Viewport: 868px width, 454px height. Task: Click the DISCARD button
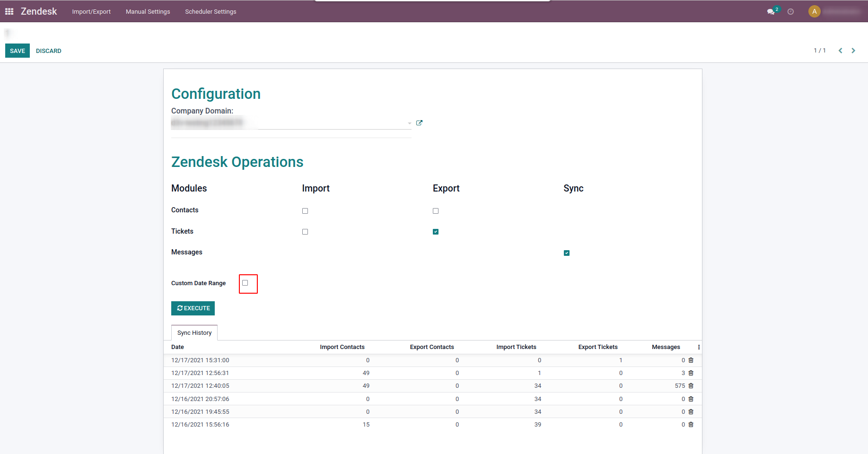(x=49, y=51)
